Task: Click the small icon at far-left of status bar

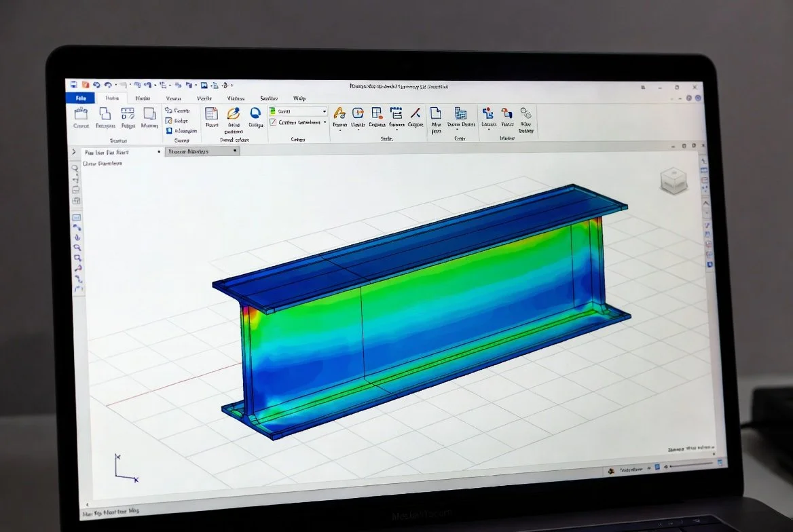Action: (612, 471)
